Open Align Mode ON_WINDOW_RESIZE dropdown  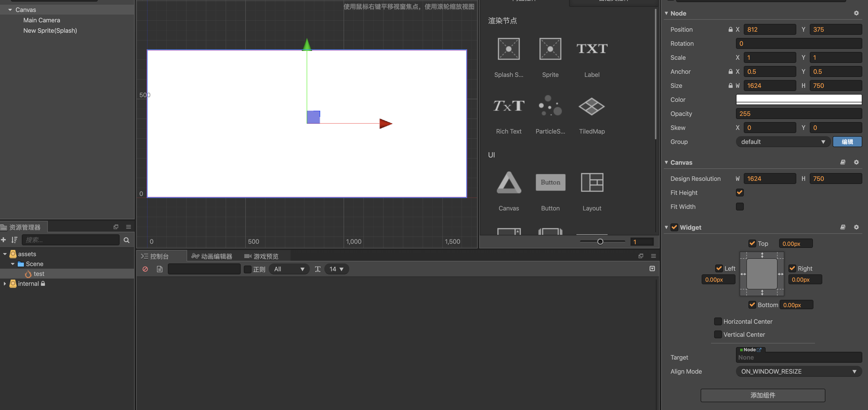798,371
